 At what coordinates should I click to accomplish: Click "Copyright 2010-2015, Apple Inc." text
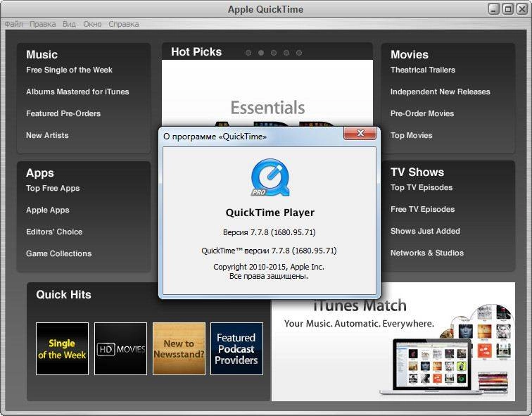[269, 267]
